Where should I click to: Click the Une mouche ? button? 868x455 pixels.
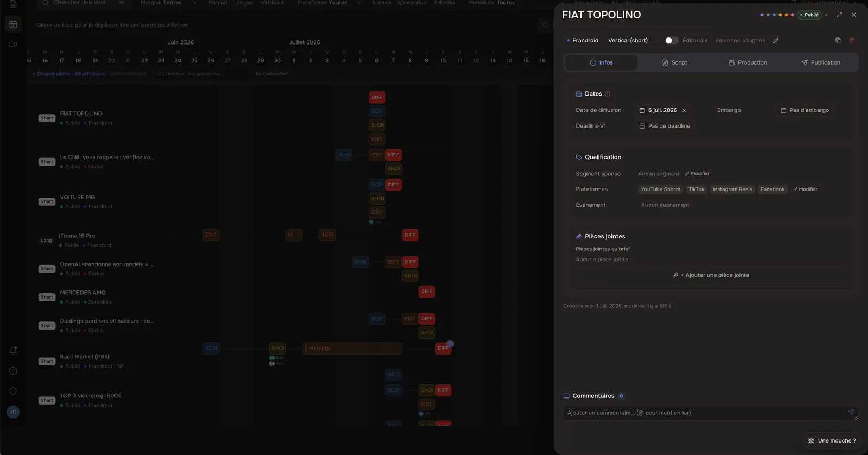point(832,440)
